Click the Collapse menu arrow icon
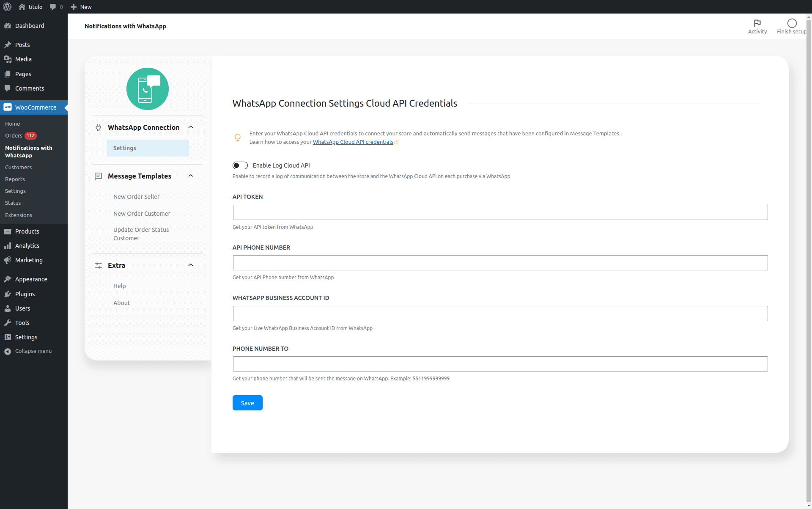812x509 pixels. [x=7, y=351]
